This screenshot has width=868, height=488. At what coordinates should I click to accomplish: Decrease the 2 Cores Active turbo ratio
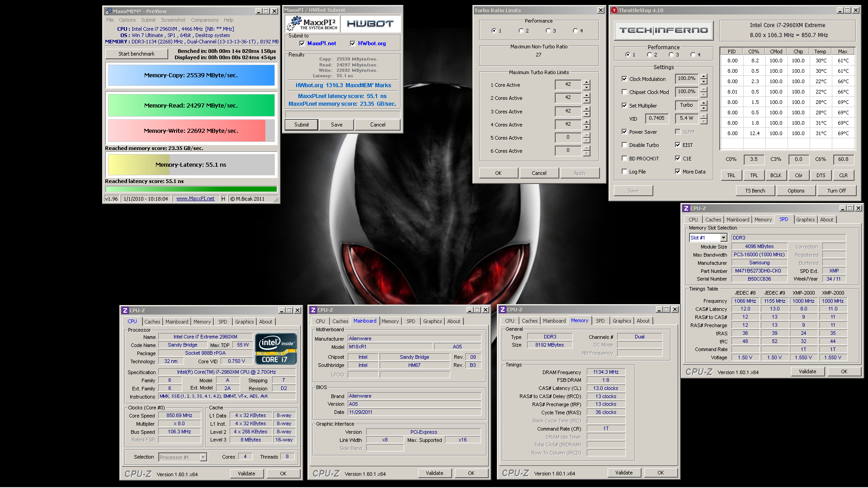click(586, 101)
